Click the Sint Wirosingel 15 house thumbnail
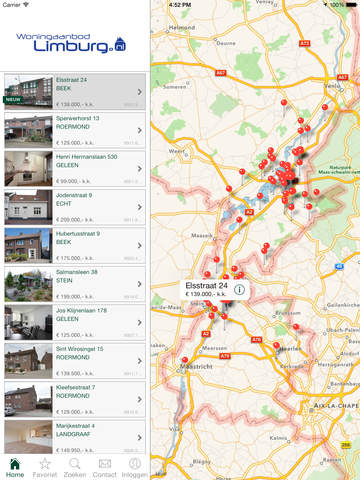 [x=28, y=361]
